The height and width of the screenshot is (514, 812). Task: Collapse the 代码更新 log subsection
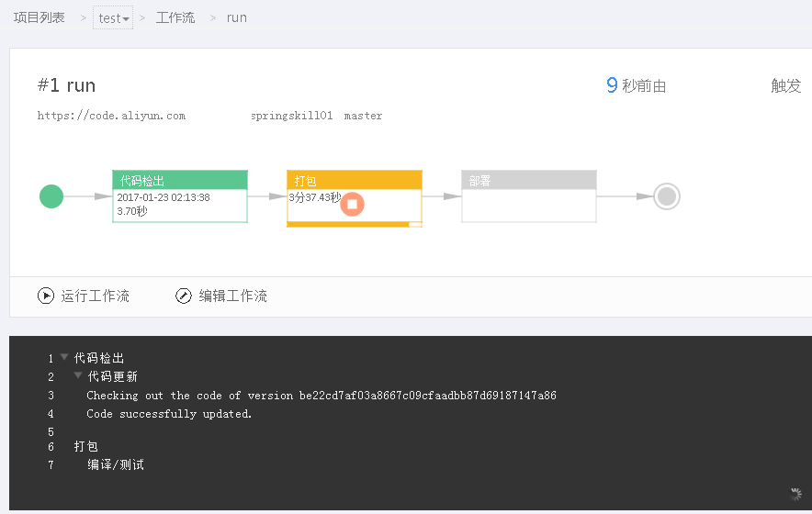(78, 374)
